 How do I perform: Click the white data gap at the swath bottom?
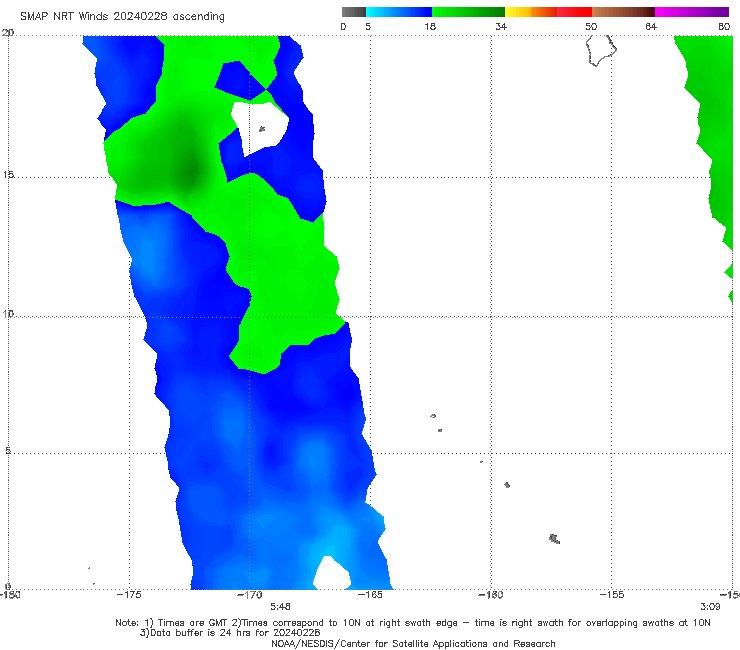click(x=332, y=574)
